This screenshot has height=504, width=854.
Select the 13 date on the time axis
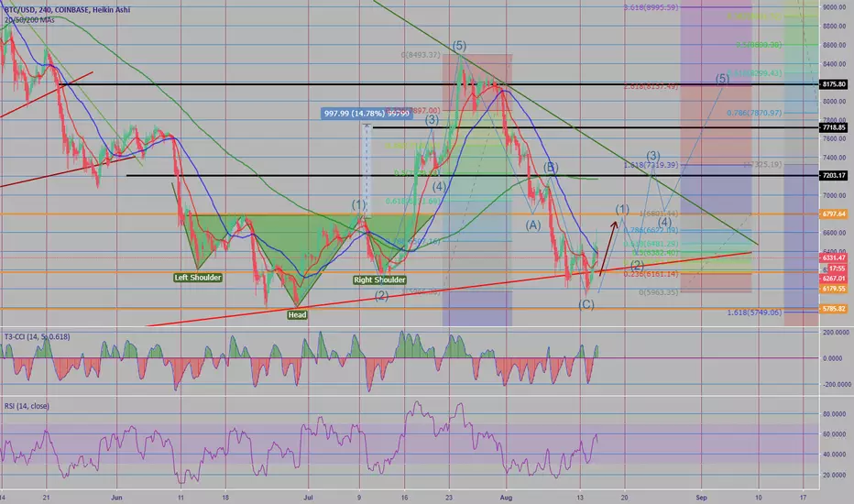(x=580, y=498)
